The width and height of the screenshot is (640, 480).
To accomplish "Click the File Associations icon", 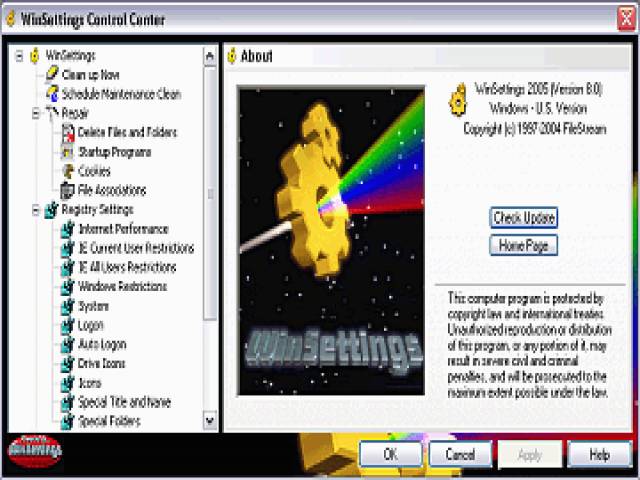I will 67,190.
